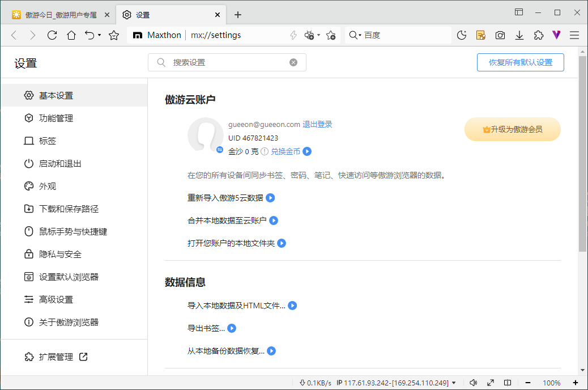This screenshot has height=390, width=588.
Task: Toggle fullscreen icon in status bar
Action: coord(491,383)
